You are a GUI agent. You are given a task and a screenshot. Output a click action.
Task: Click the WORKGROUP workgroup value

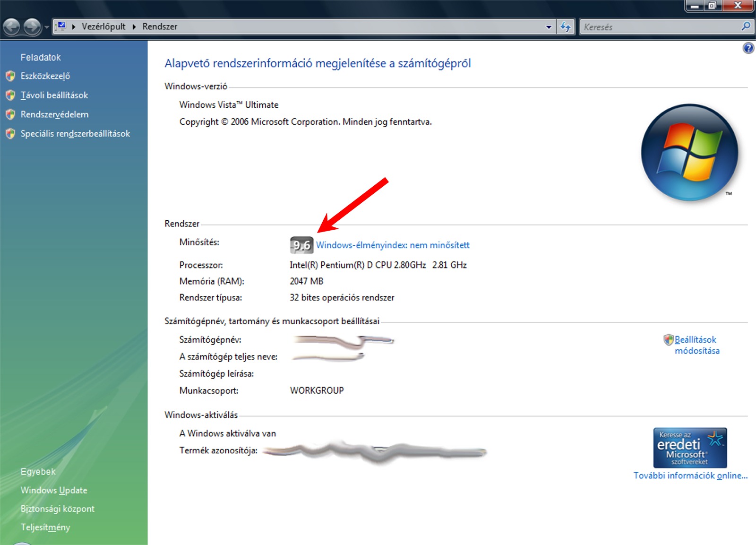pos(317,390)
